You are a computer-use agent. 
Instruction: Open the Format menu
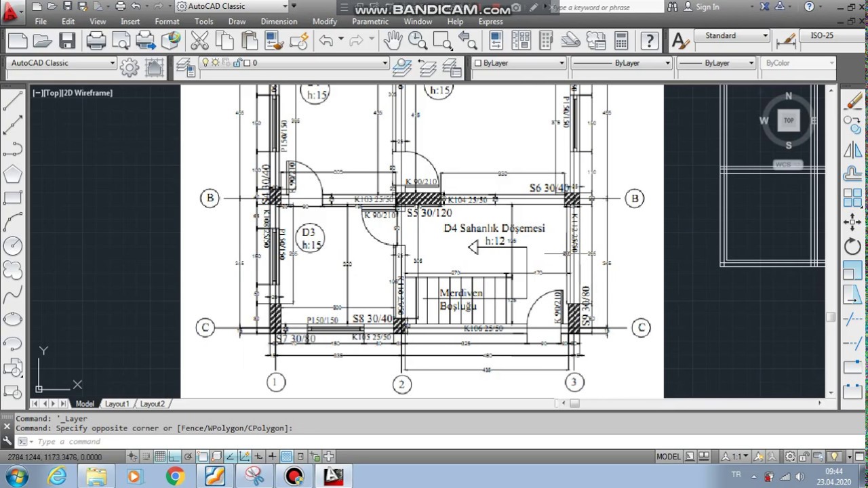tap(167, 22)
